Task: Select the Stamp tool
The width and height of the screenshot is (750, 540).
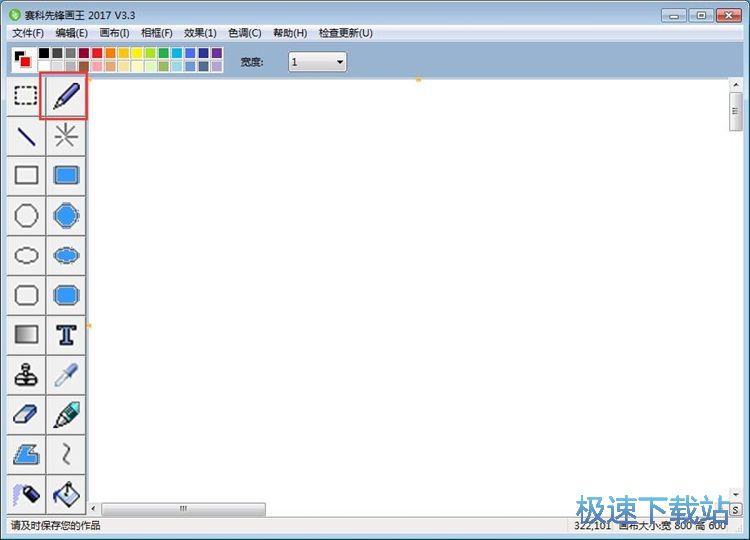Action: (26, 375)
